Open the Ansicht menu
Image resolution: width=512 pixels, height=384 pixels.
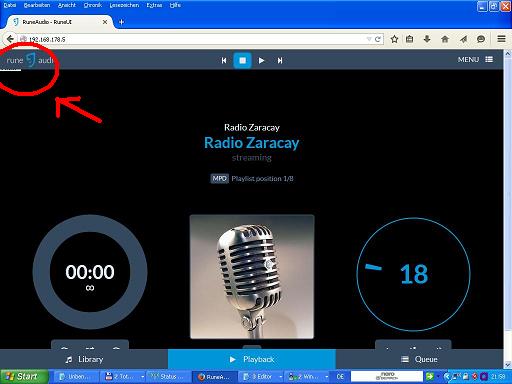[67, 5]
